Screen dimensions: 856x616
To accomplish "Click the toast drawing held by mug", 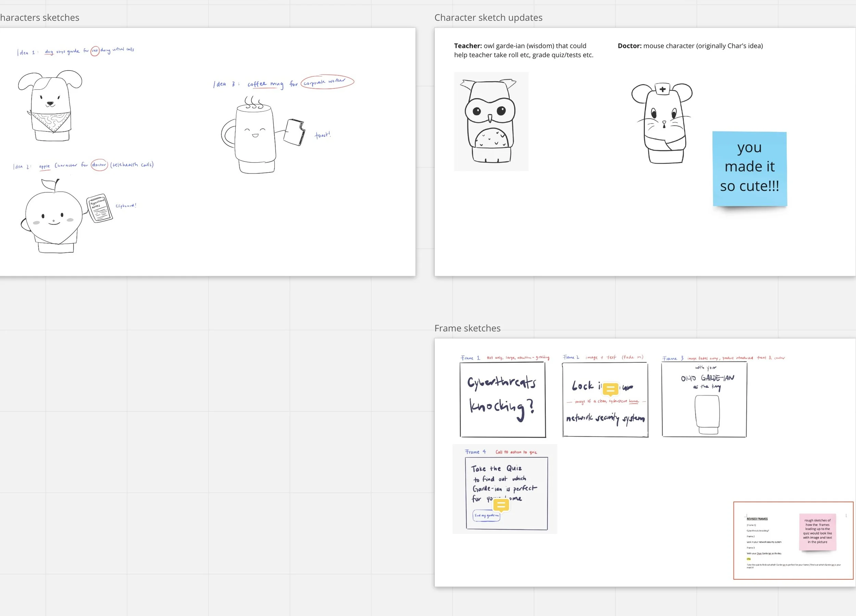I will coord(294,132).
